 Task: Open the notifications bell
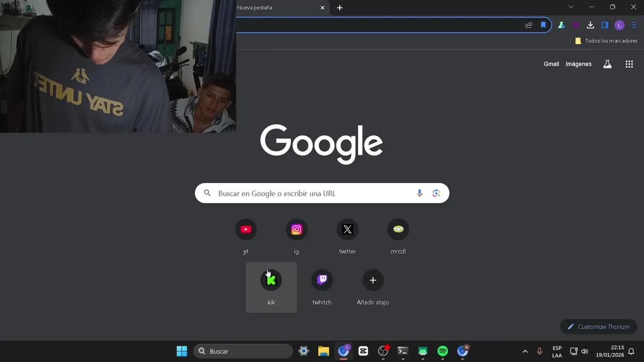click(x=631, y=351)
